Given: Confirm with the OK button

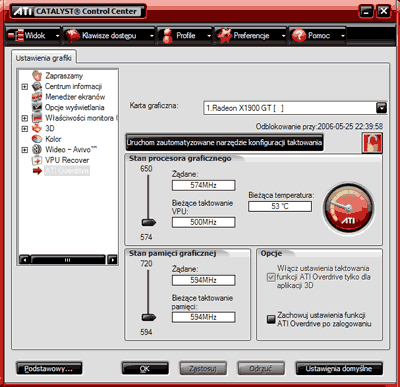Looking at the screenshot, I should 145,369.
